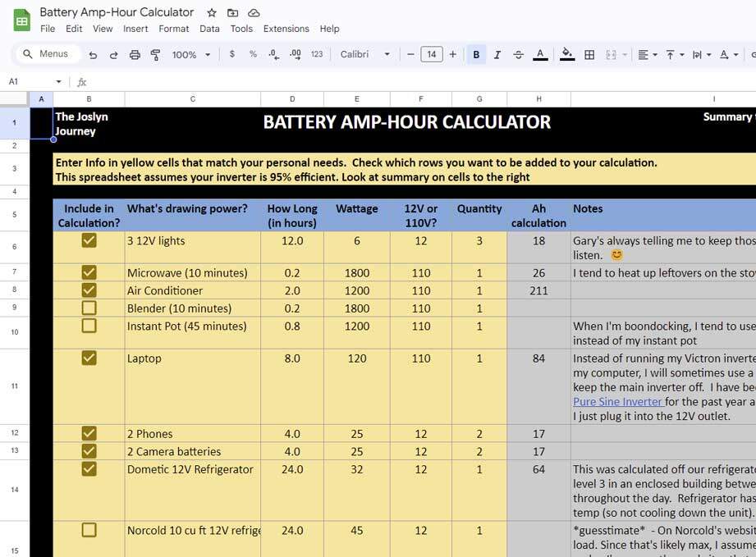Screen dimensions: 756x557
Task: Click the font size field
Action: coord(432,54)
